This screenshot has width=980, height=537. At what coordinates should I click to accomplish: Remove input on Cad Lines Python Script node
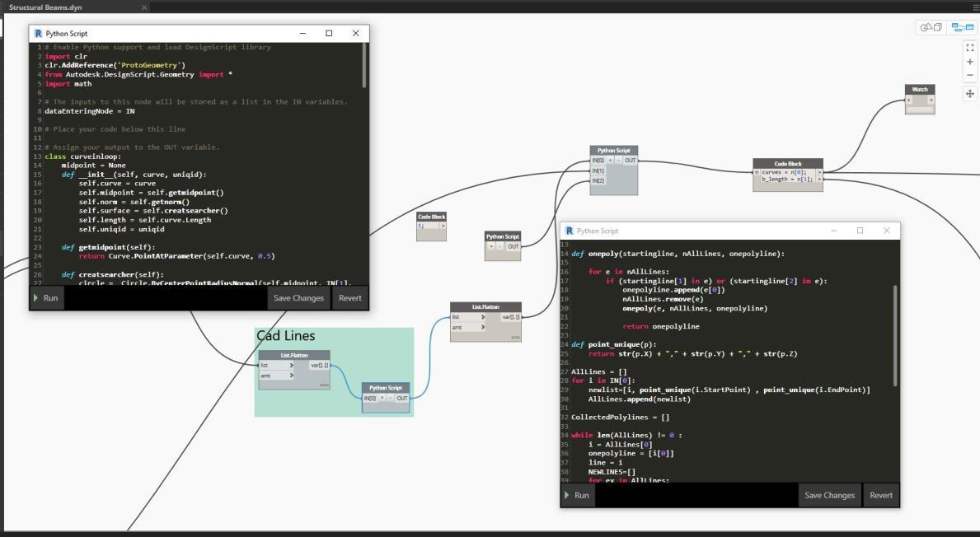(x=391, y=398)
